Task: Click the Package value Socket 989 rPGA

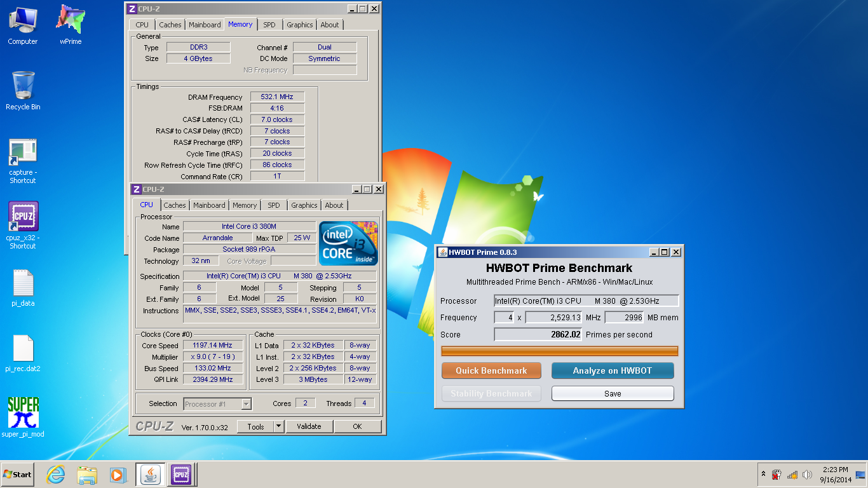Action: (249, 249)
